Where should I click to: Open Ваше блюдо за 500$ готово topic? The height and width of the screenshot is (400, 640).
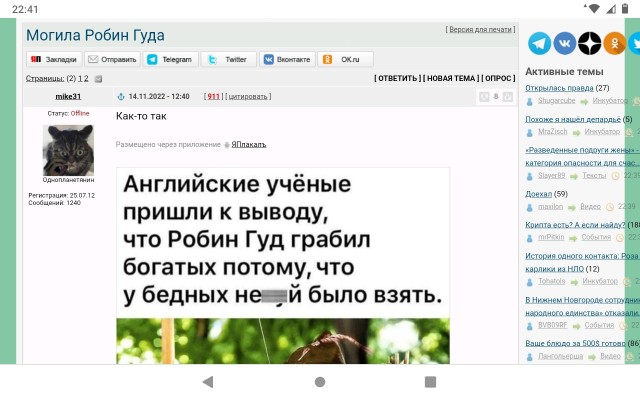click(x=575, y=344)
